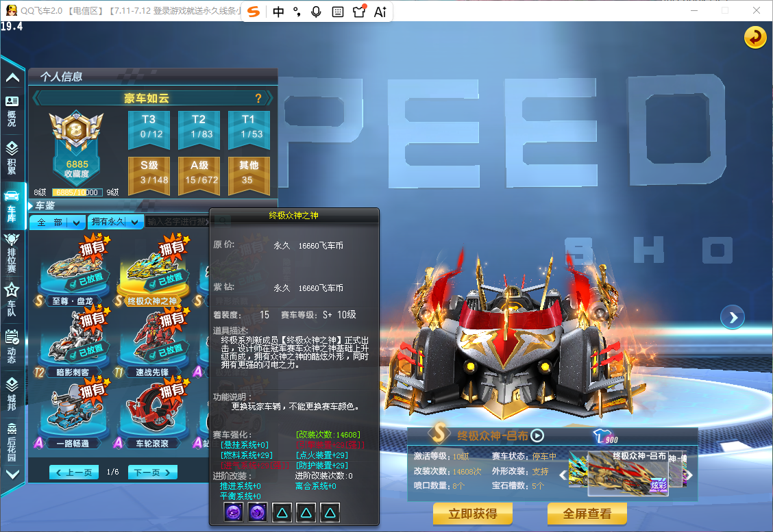Open the 后花园 sidebar tab

[12, 442]
